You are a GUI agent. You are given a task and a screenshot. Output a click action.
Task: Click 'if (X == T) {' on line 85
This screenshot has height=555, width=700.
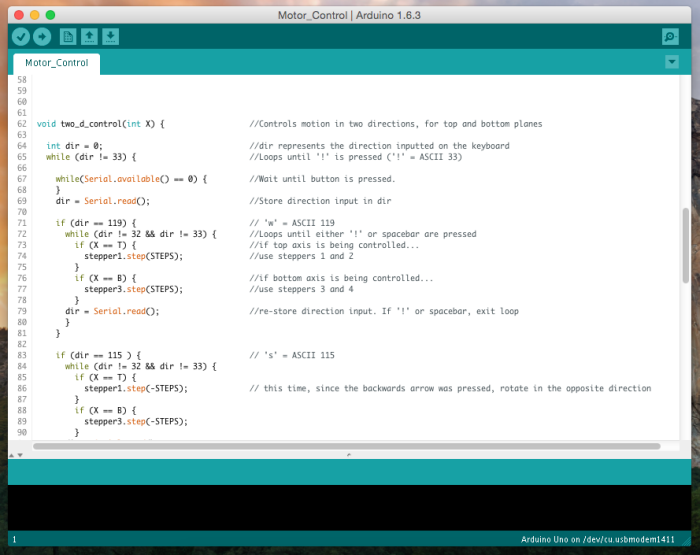point(105,377)
